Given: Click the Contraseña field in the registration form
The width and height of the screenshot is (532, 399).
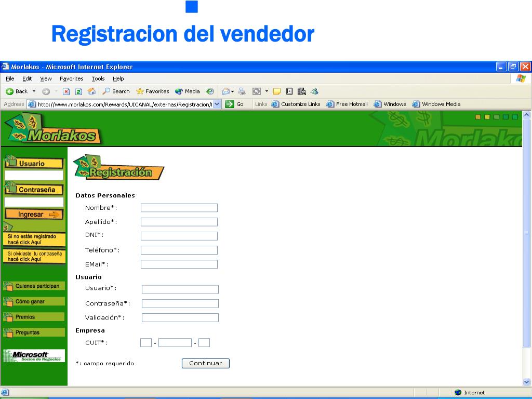Looking at the screenshot, I should click(180, 303).
